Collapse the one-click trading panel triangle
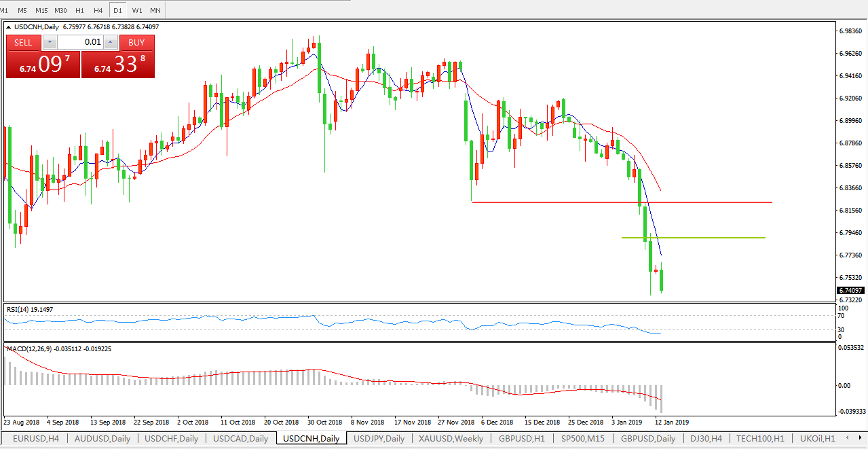The width and height of the screenshot is (868, 449). point(10,27)
